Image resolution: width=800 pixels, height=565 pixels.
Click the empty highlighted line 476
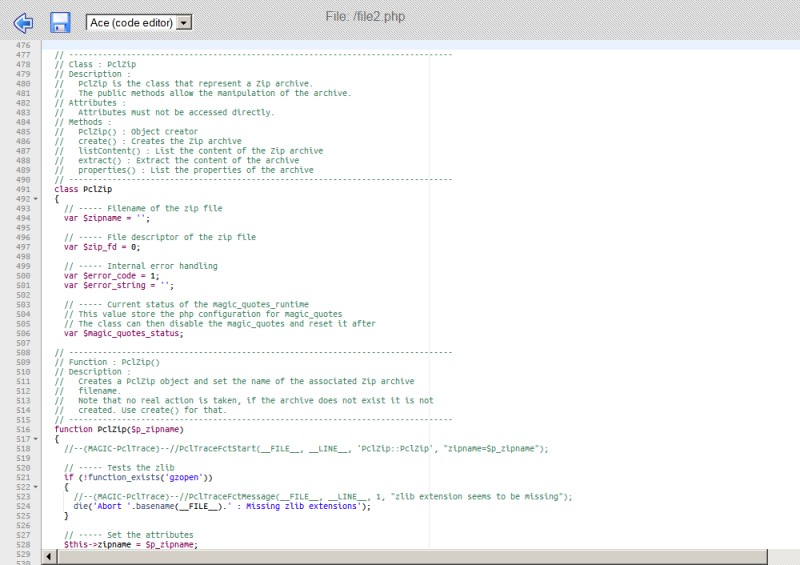click(300, 45)
